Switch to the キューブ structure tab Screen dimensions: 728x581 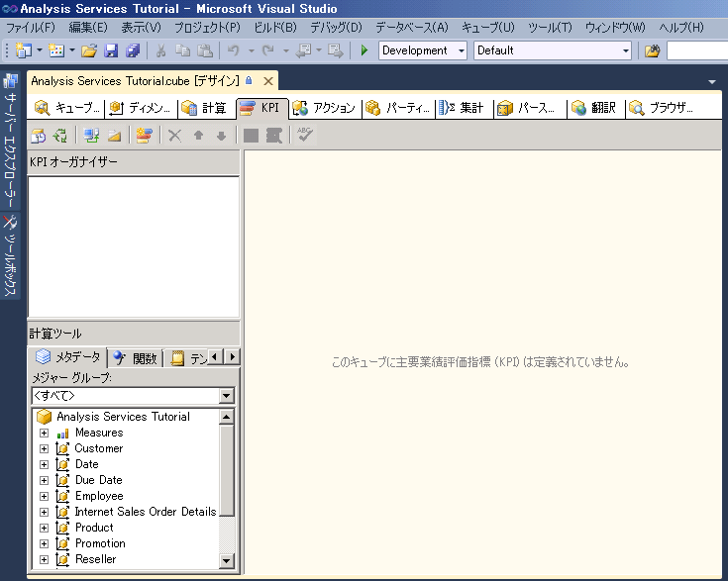pos(67,108)
